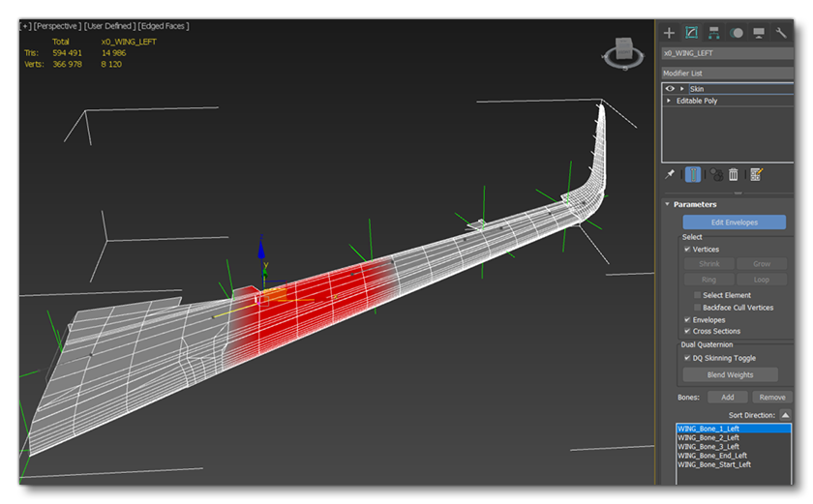This screenshot has width=813, height=504.
Task: Select WING_Bone_3_Left in bone list
Action: 708,446
